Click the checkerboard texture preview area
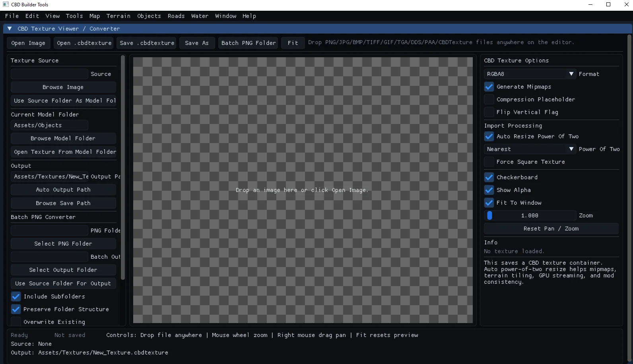633x364 pixels. (303, 190)
